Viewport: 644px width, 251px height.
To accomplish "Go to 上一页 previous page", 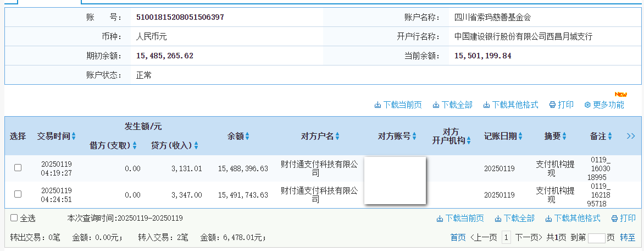I will [484, 237].
